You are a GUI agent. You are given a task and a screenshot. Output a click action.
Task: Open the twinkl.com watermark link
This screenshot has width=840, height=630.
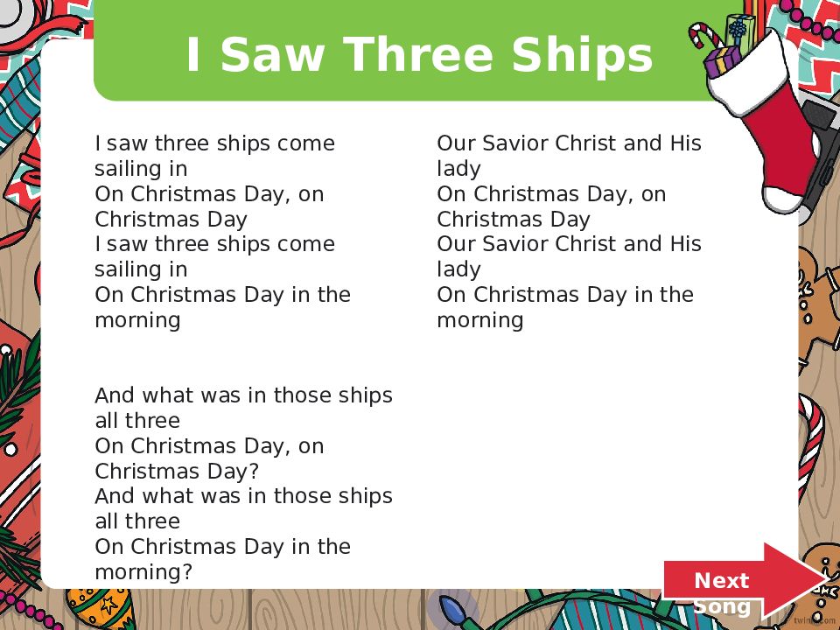(815, 620)
